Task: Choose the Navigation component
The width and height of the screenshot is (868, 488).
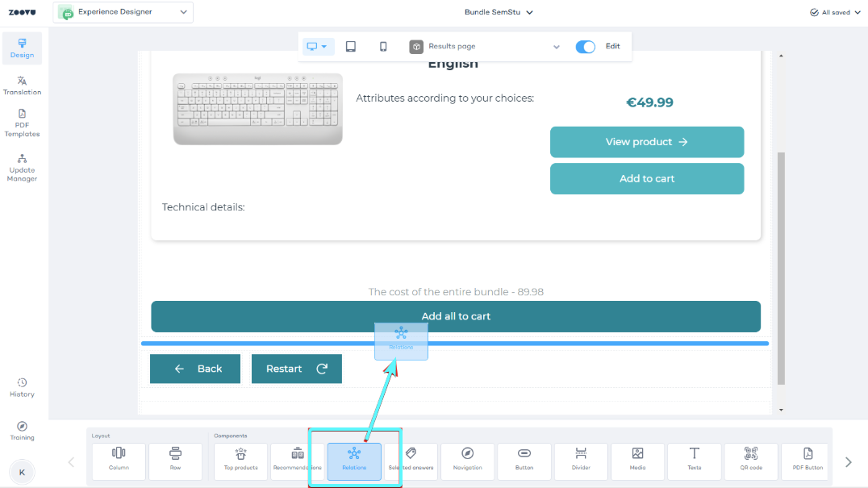Action: pyautogui.click(x=467, y=461)
